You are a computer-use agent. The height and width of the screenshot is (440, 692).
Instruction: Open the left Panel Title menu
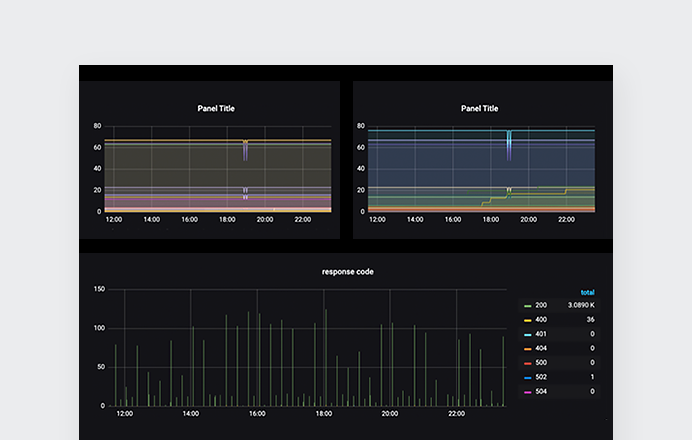[x=217, y=108]
